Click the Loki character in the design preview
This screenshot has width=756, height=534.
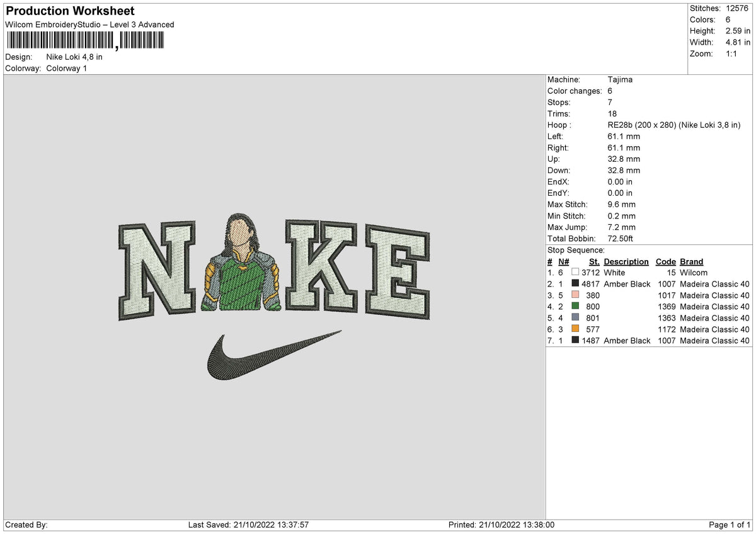click(243, 264)
